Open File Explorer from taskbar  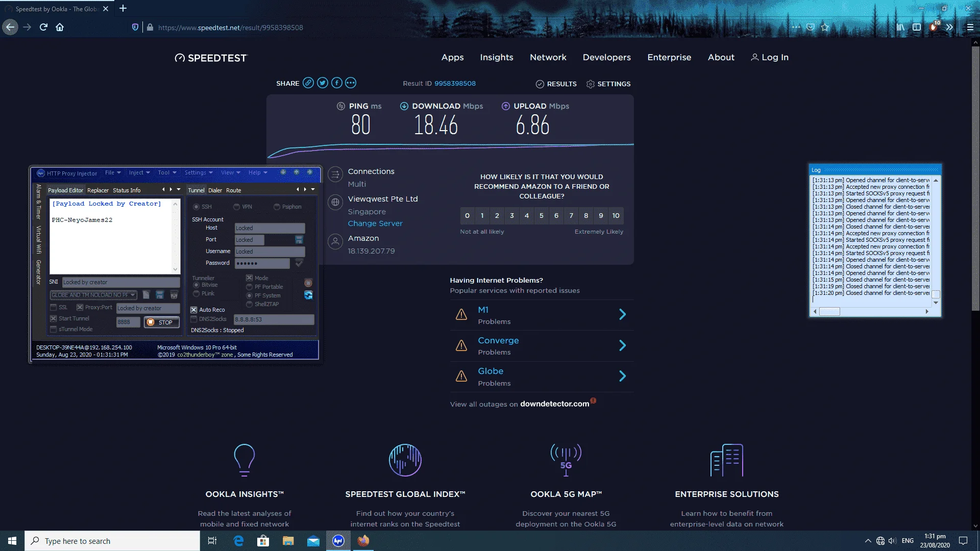click(288, 541)
